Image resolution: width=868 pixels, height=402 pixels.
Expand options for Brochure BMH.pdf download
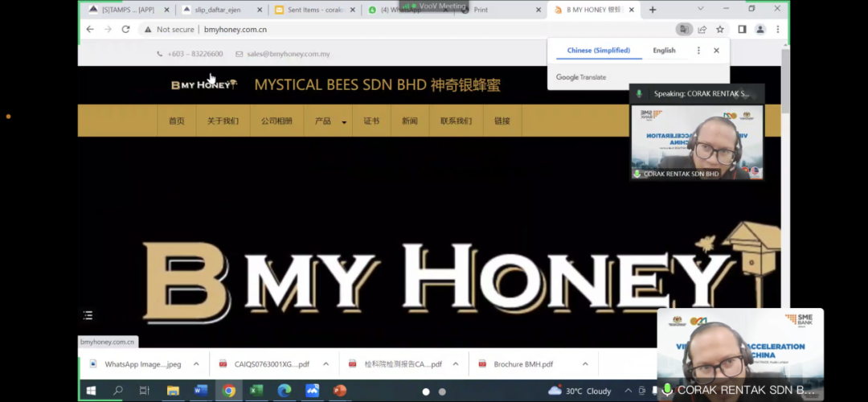pyautogui.click(x=585, y=363)
